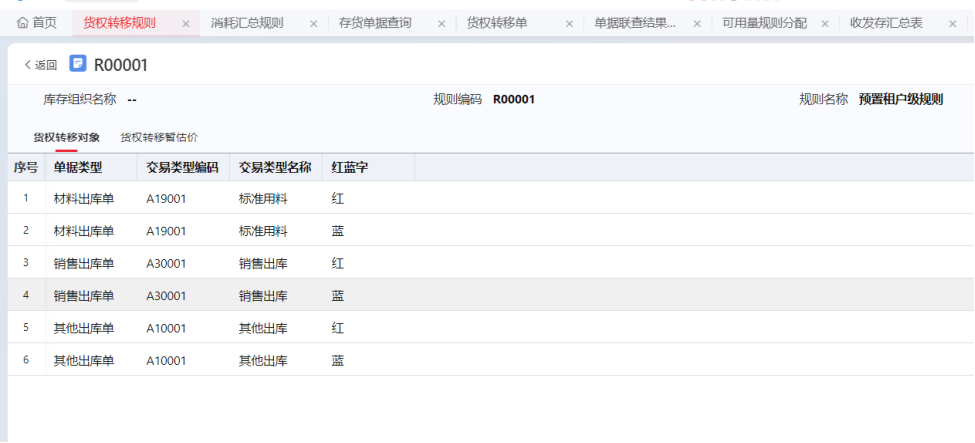Open the 收发存汇总表 tab
Image resolution: width=975 pixels, height=443 pixels.
point(886,23)
